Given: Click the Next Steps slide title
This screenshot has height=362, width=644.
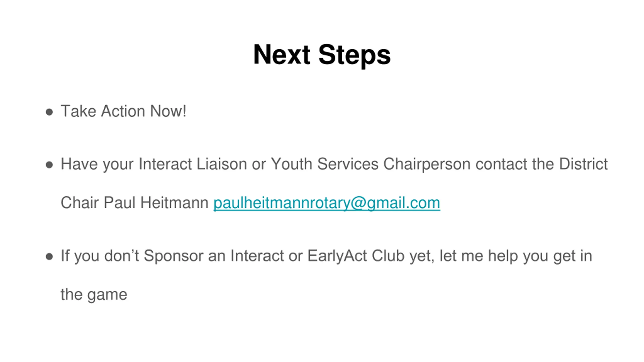Looking at the screenshot, I should click(x=322, y=55).
